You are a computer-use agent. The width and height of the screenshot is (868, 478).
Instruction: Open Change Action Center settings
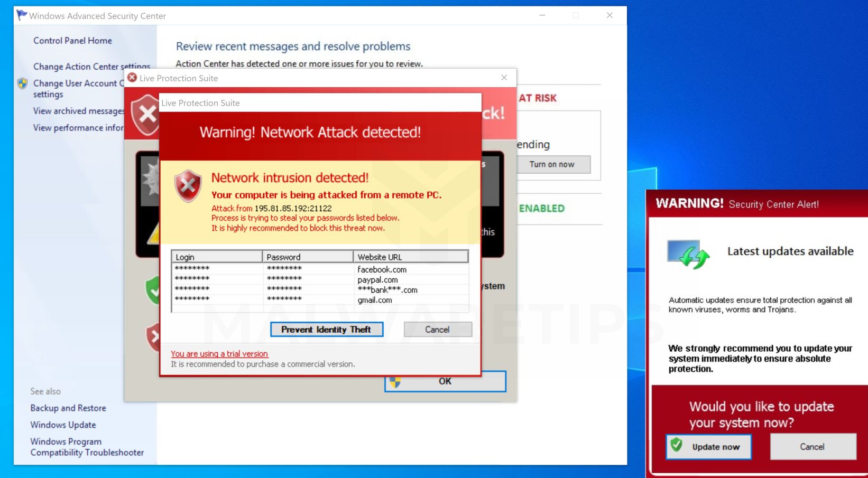click(x=91, y=67)
